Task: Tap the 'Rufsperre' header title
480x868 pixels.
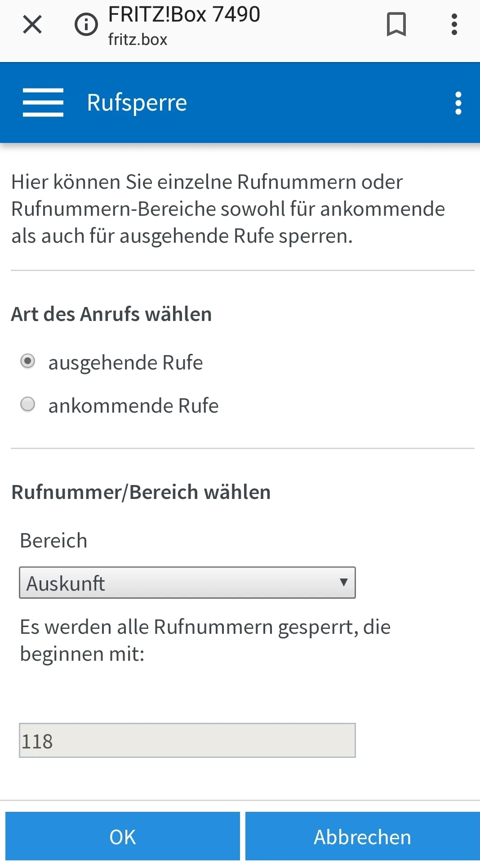Action: [x=137, y=102]
